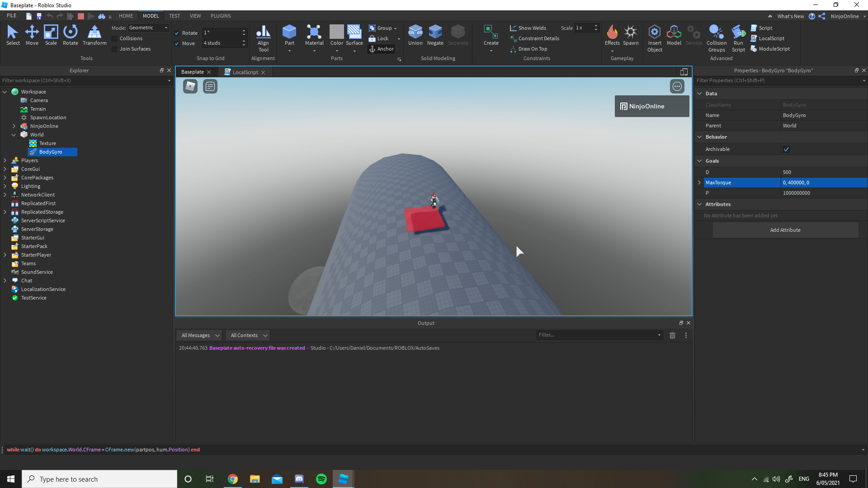
Task: Activate the Scale tool
Action: coord(51,35)
